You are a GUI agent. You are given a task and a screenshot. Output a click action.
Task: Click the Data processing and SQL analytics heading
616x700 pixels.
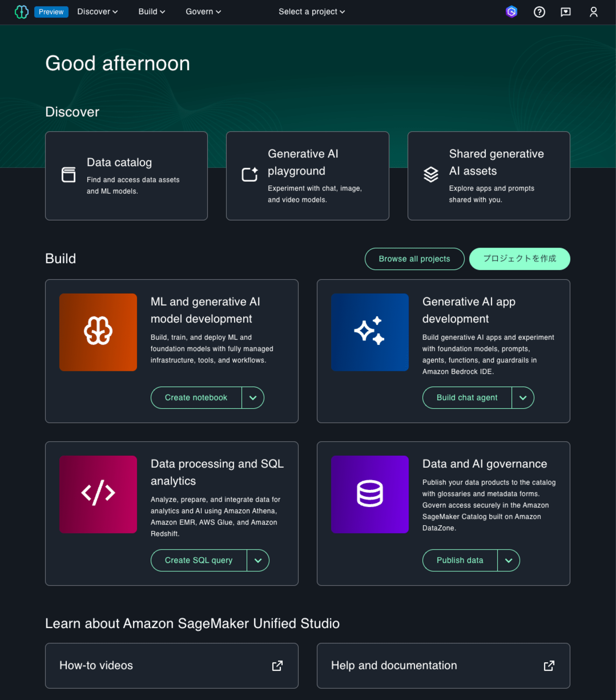click(x=217, y=472)
